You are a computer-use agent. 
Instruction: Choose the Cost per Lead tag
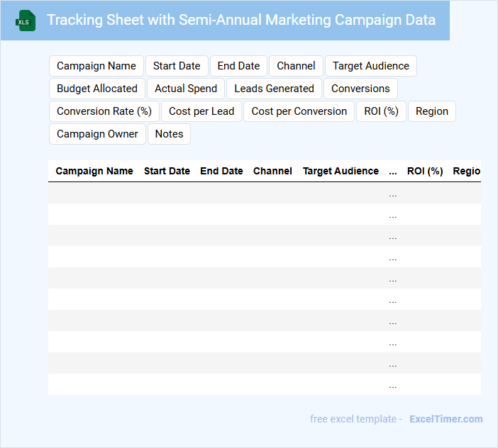(x=201, y=111)
